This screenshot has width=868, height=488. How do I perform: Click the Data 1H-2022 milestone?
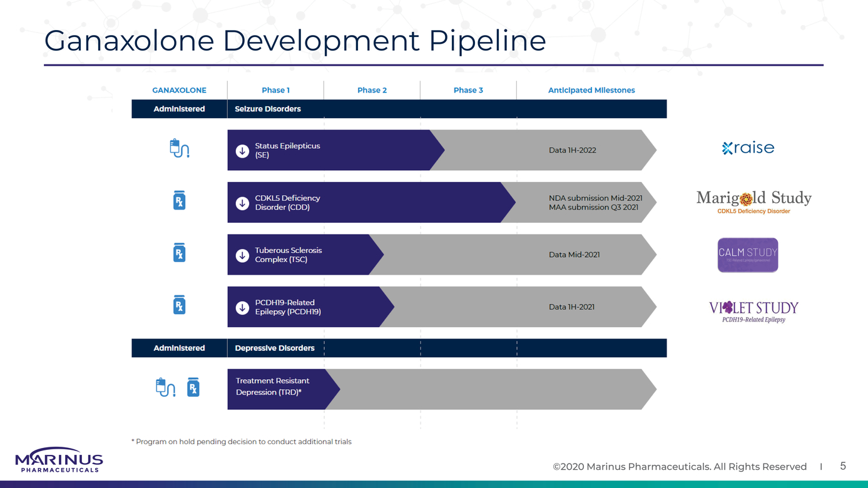coord(572,150)
